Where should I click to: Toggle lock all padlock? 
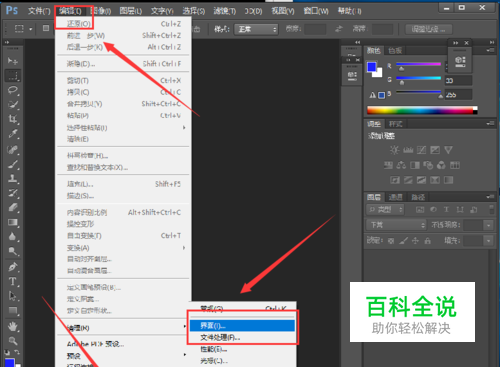(428, 240)
